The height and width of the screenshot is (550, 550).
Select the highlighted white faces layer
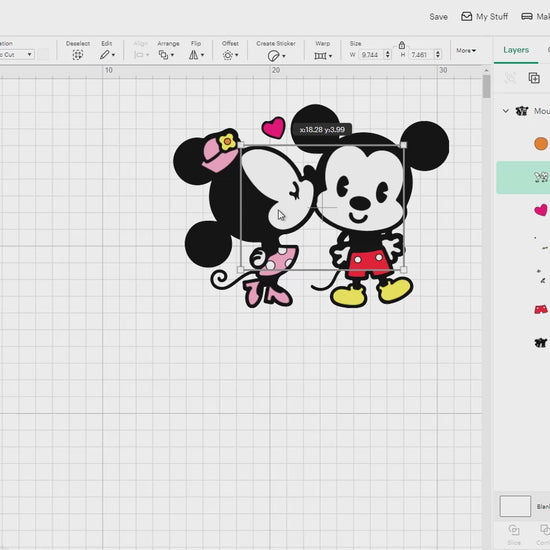point(523,177)
